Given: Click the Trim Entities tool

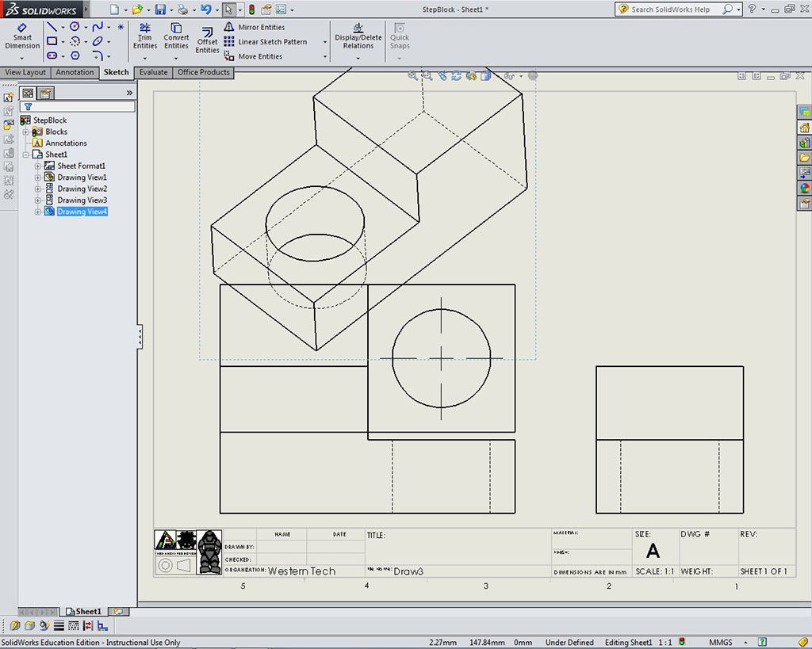Looking at the screenshot, I should pos(145,36).
